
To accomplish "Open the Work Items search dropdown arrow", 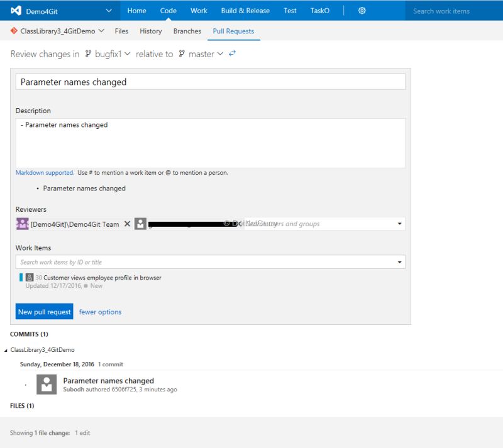I will click(x=399, y=262).
